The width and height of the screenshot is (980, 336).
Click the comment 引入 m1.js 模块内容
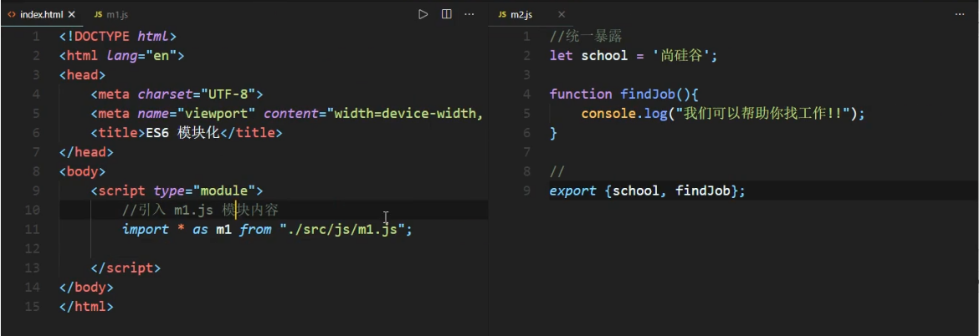tap(200, 210)
